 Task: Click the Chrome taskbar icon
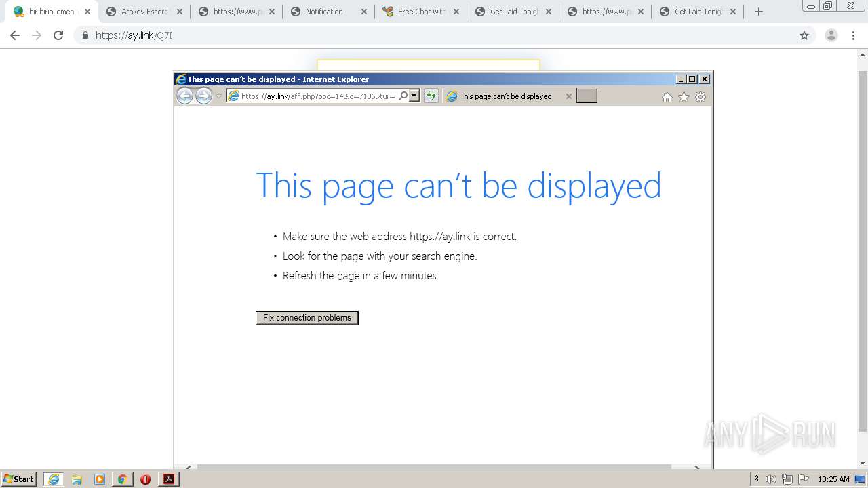(122, 479)
